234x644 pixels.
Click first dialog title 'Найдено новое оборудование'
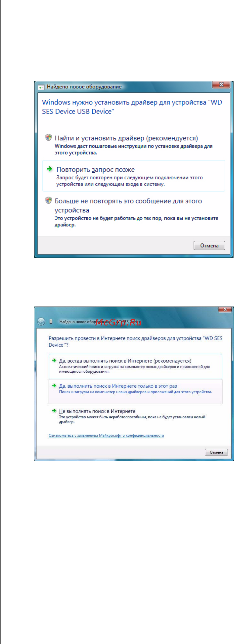[x=84, y=87]
